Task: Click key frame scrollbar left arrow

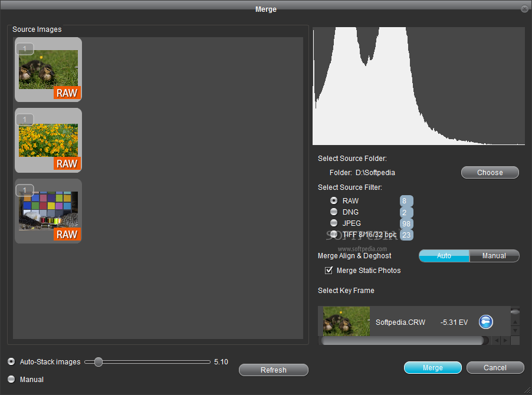Action: 497,340
